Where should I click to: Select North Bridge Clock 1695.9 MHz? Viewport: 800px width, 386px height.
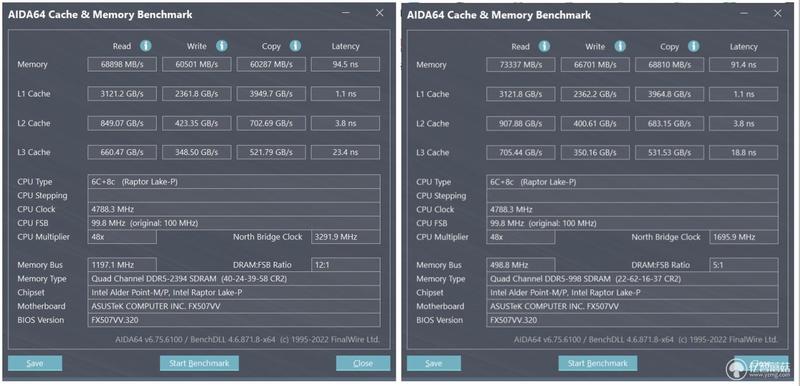coord(744,237)
